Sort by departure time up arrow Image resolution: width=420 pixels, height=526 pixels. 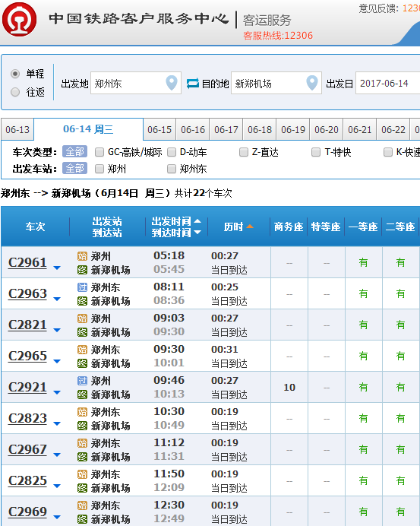coord(197,221)
